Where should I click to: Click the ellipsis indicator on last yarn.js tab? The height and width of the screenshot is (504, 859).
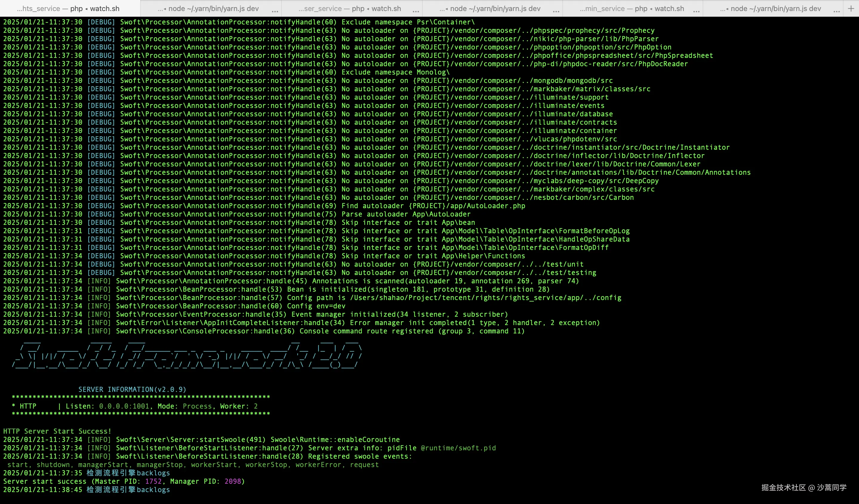pos(837,11)
